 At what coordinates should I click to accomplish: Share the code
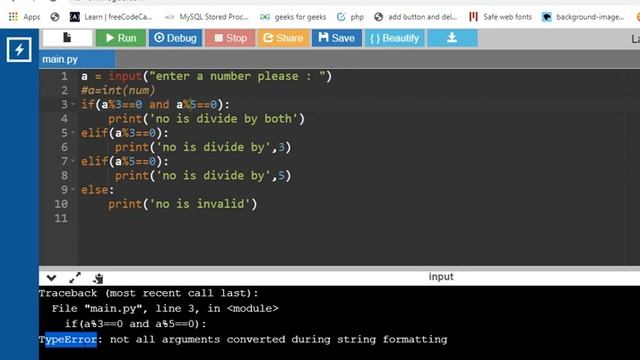click(x=283, y=38)
